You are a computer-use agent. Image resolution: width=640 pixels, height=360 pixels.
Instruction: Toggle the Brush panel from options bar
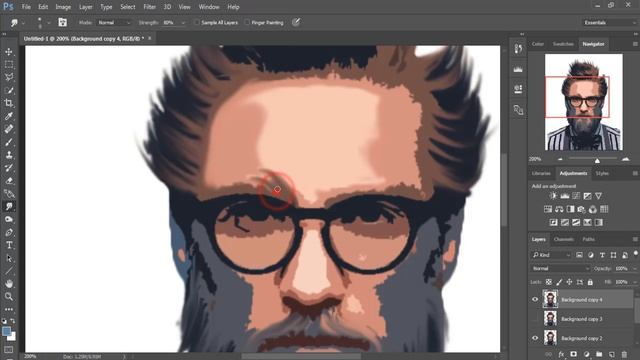click(x=62, y=22)
